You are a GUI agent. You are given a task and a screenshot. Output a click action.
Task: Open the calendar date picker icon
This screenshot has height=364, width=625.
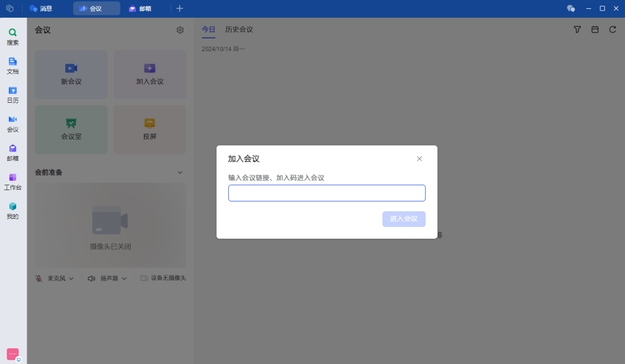[x=595, y=30]
